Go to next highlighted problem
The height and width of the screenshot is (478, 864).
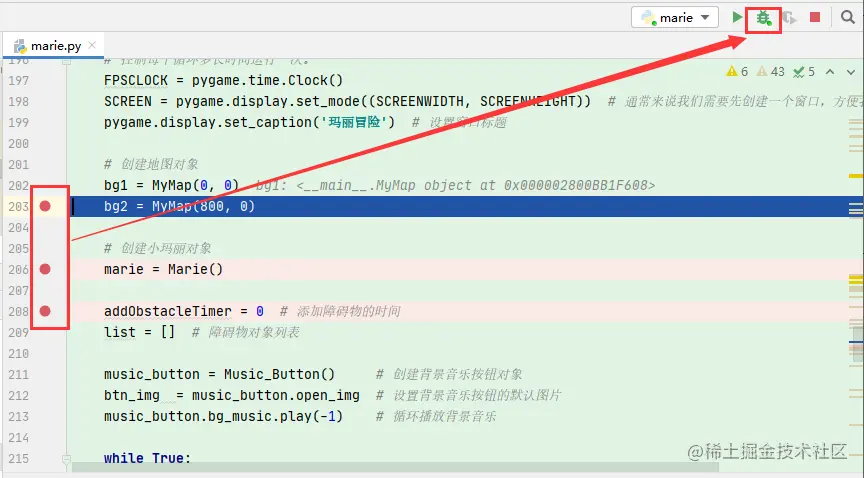pyautogui.click(x=850, y=72)
